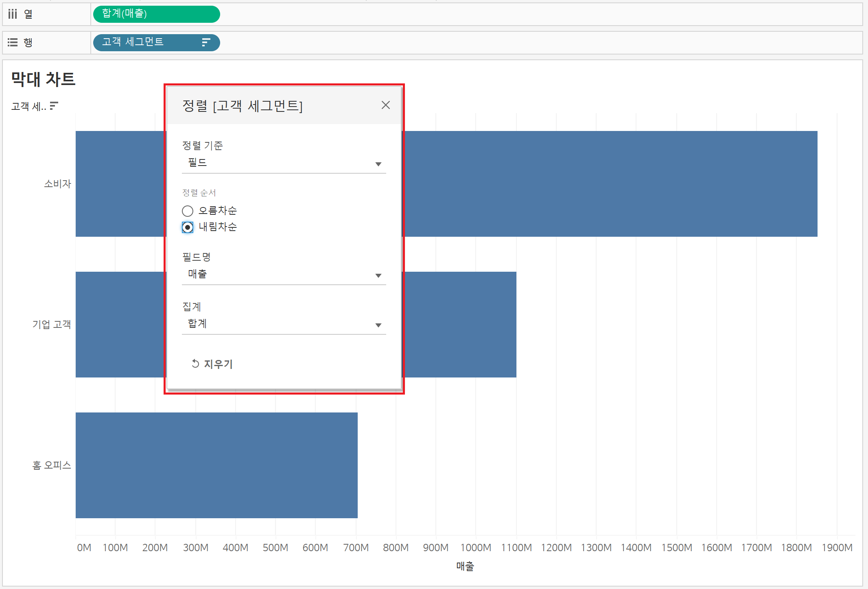Click the 홈 오피스 row label
Image resolution: width=868 pixels, height=589 pixels.
52,465
